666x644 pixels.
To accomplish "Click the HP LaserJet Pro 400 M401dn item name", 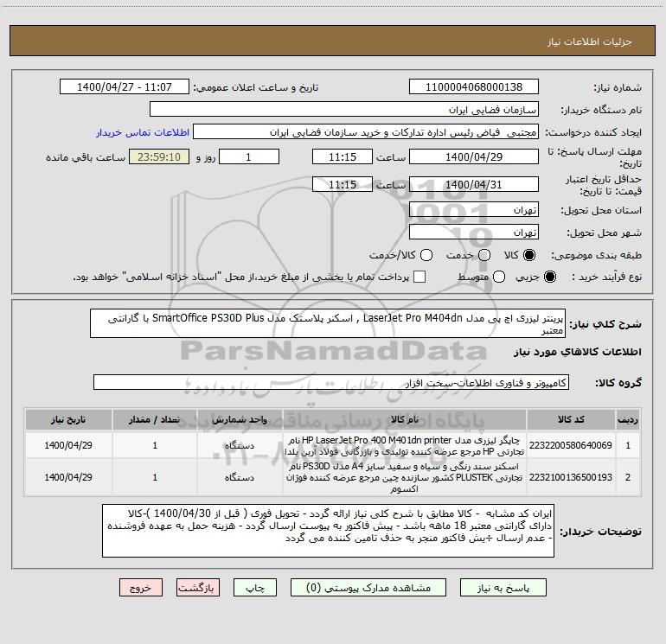I will tap(405, 446).
